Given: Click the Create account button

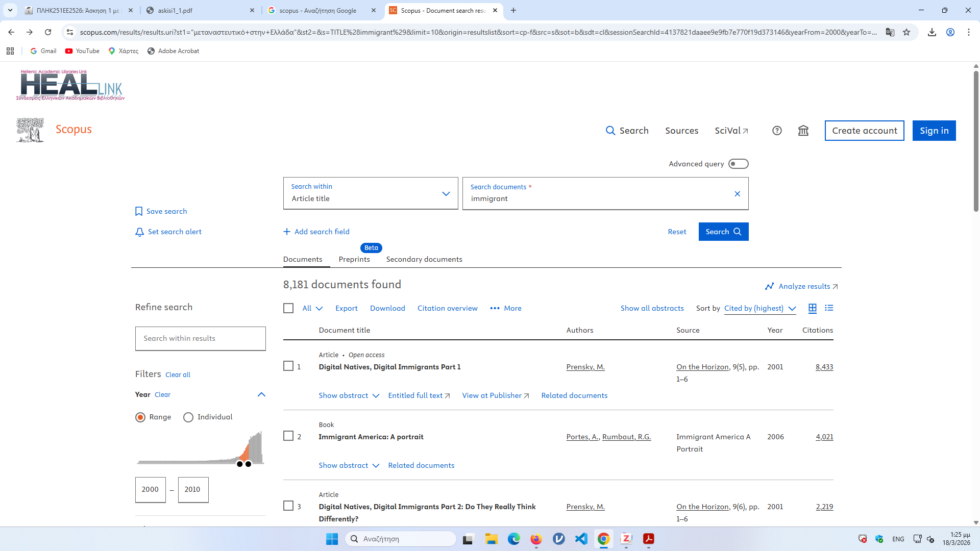Looking at the screenshot, I should [x=864, y=131].
